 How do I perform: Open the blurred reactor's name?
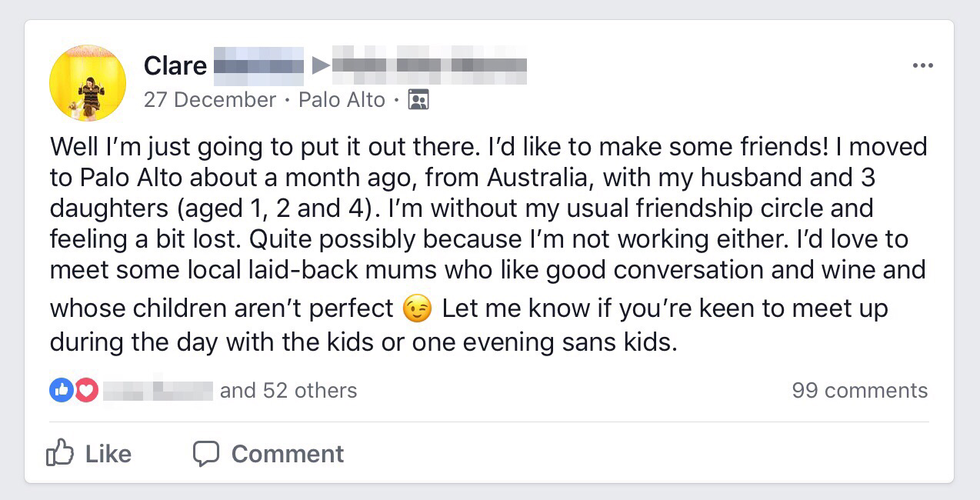click(158, 390)
